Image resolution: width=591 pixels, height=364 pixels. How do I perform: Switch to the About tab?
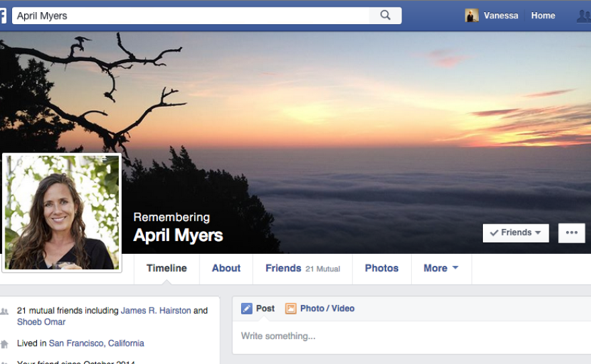point(226,268)
